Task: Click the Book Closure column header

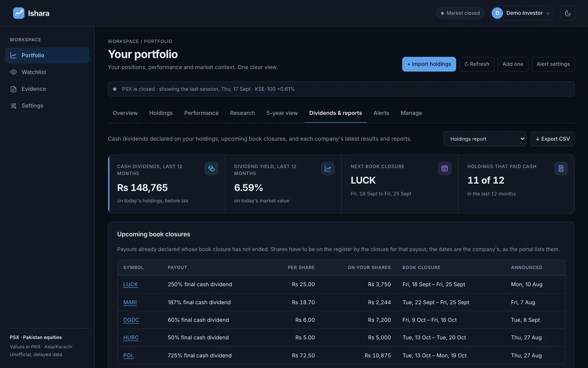Action: (421, 268)
